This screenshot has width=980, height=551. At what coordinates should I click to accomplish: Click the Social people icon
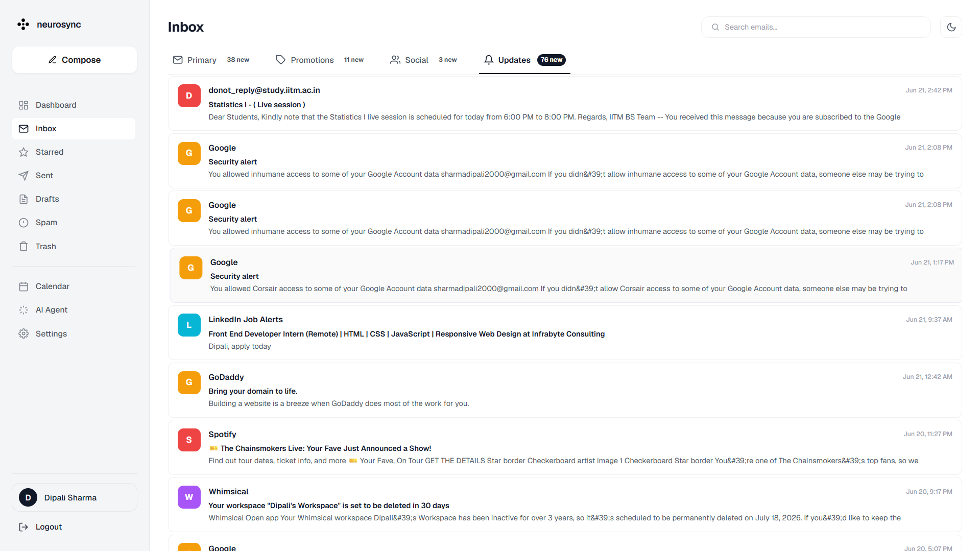click(x=395, y=60)
